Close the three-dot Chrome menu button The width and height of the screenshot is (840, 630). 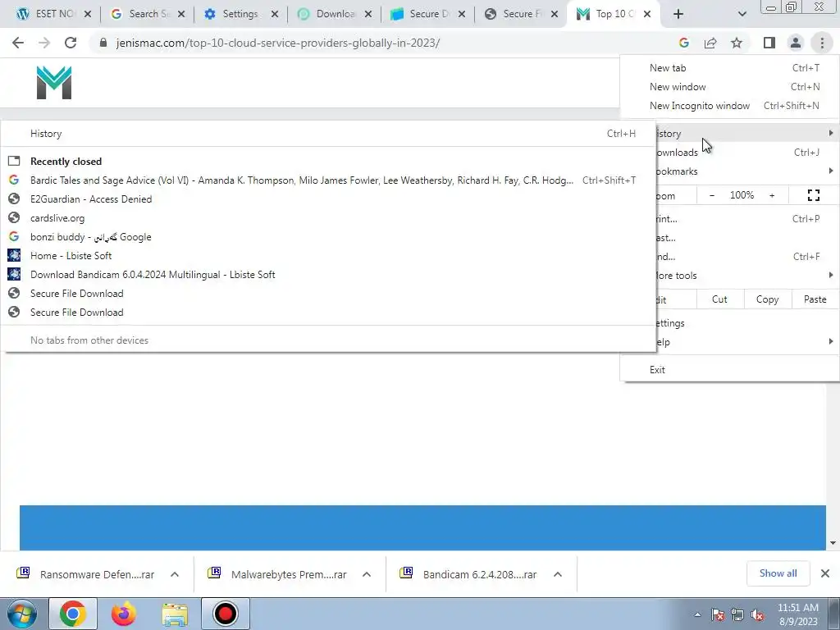(822, 43)
